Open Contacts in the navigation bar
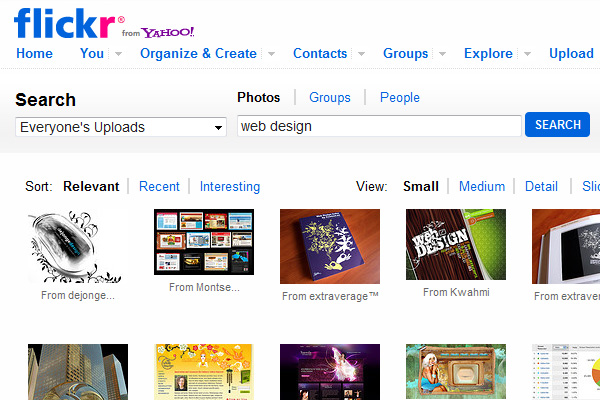 (320, 54)
